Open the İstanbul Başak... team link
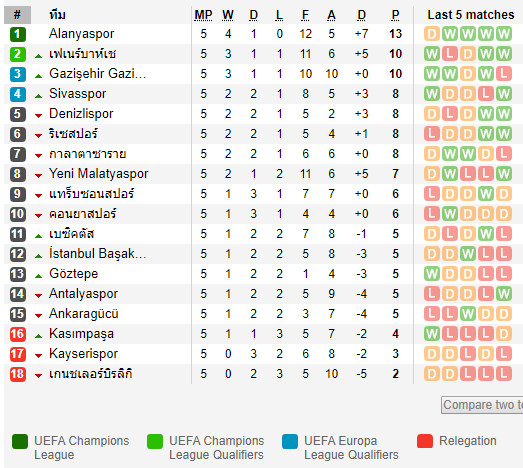The height and width of the screenshot is (468, 523). pos(97,254)
